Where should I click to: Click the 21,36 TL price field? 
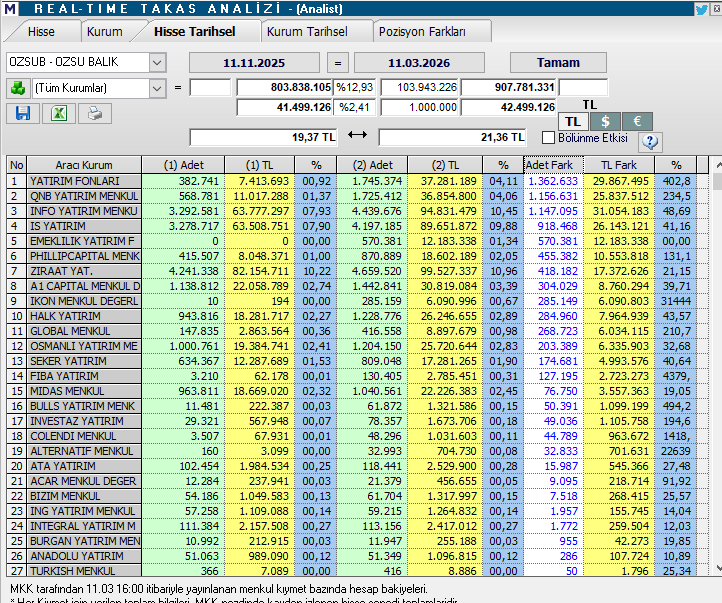click(x=452, y=137)
